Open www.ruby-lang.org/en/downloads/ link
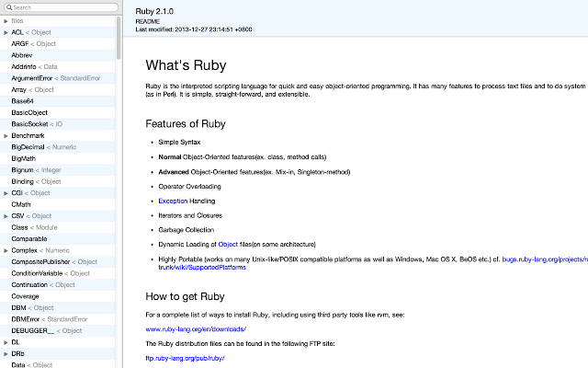Screen dimensions: 588x368 [x=196, y=329]
